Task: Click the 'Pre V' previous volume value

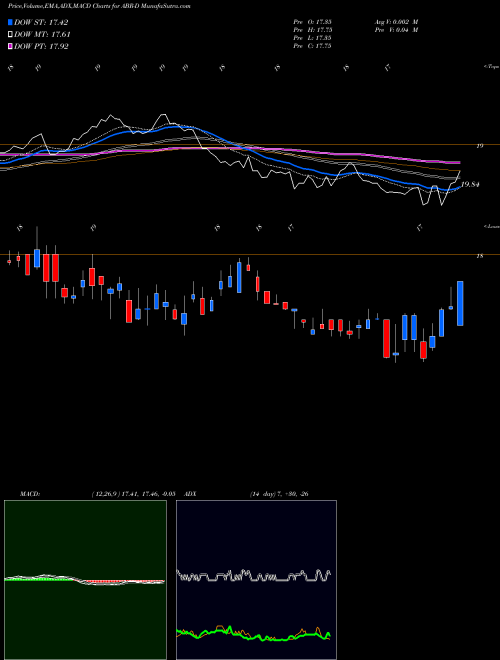Action: click(396, 30)
